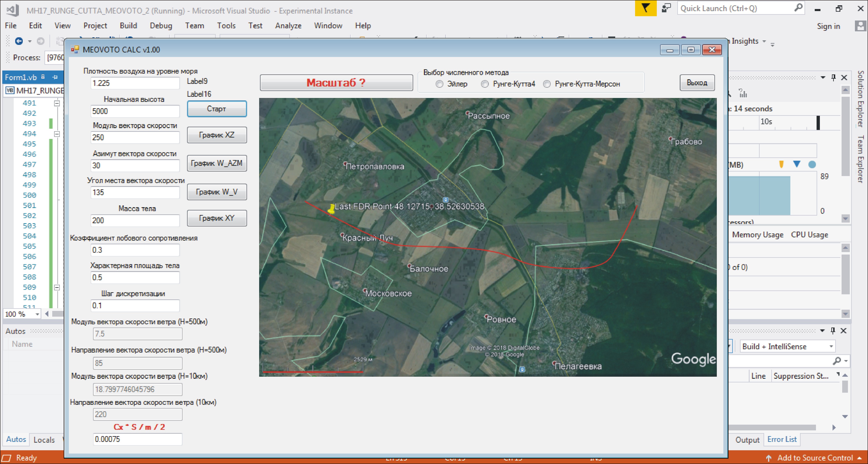Click the Выход button

697,83
